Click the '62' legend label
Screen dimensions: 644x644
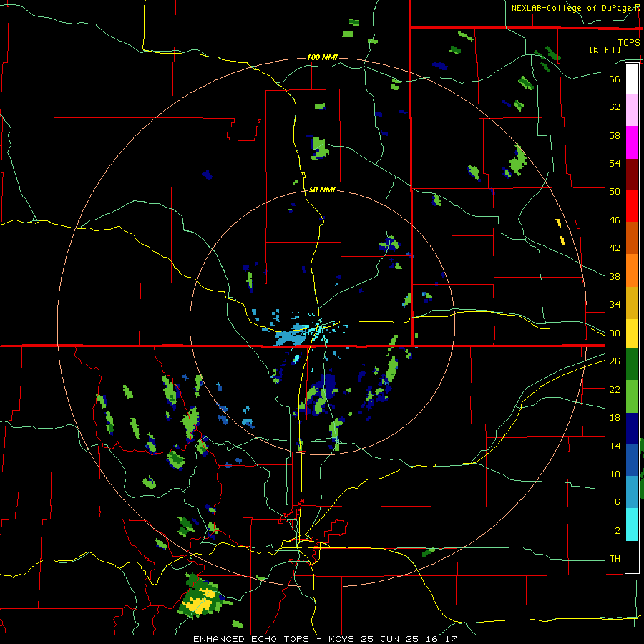coord(615,107)
